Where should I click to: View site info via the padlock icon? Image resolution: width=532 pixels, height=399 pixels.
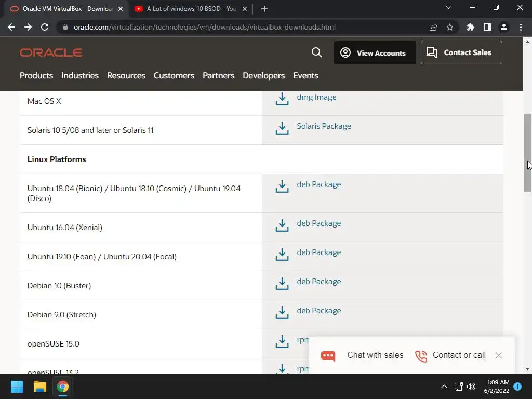65,27
